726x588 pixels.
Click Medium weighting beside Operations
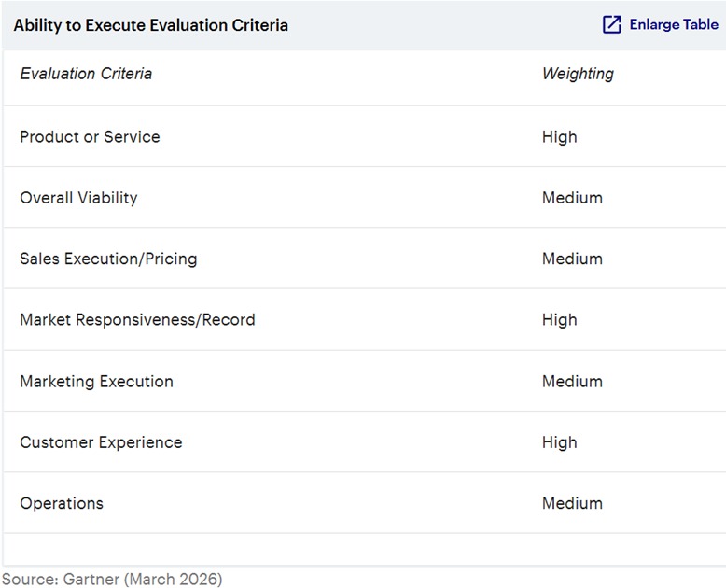572,503
